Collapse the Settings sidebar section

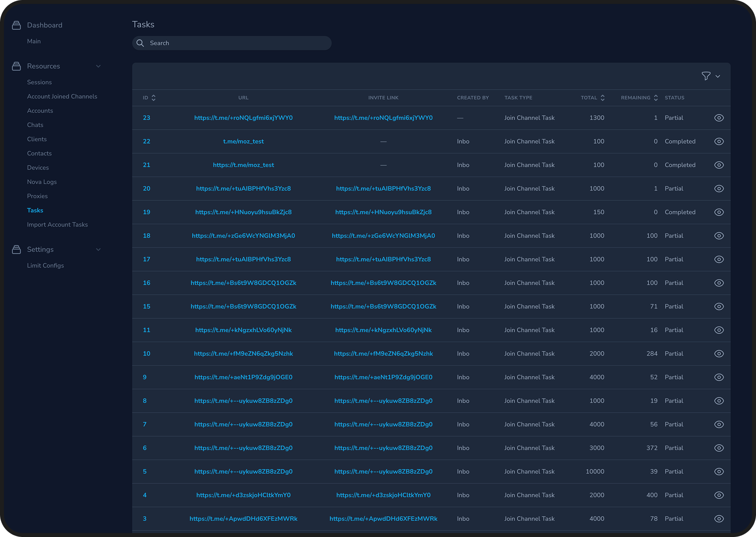point(98,249)
